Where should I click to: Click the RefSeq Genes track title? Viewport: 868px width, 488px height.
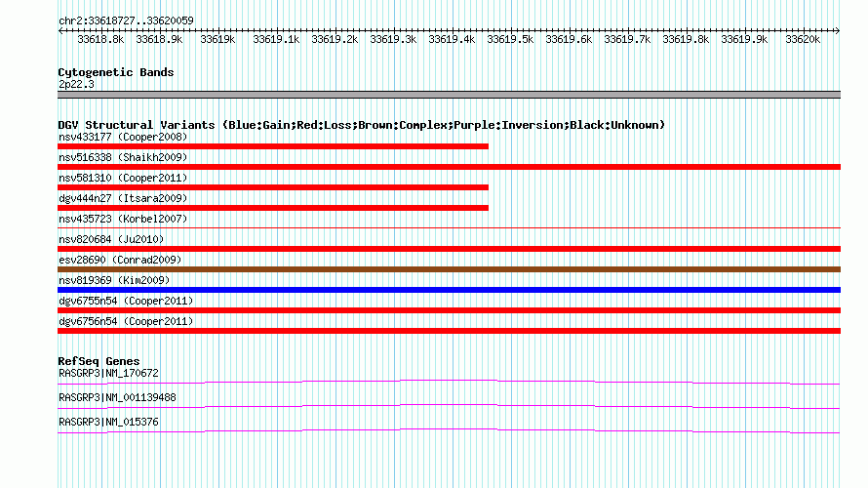tap(99, 361)
